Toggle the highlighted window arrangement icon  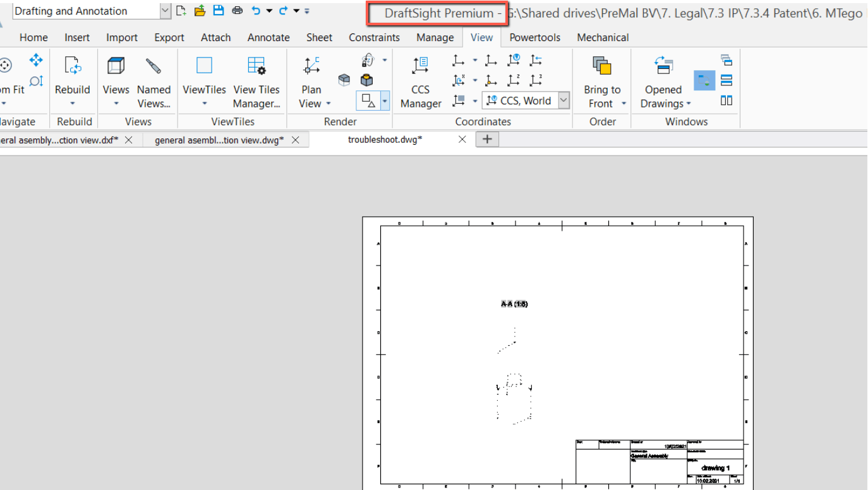point(704,81)
